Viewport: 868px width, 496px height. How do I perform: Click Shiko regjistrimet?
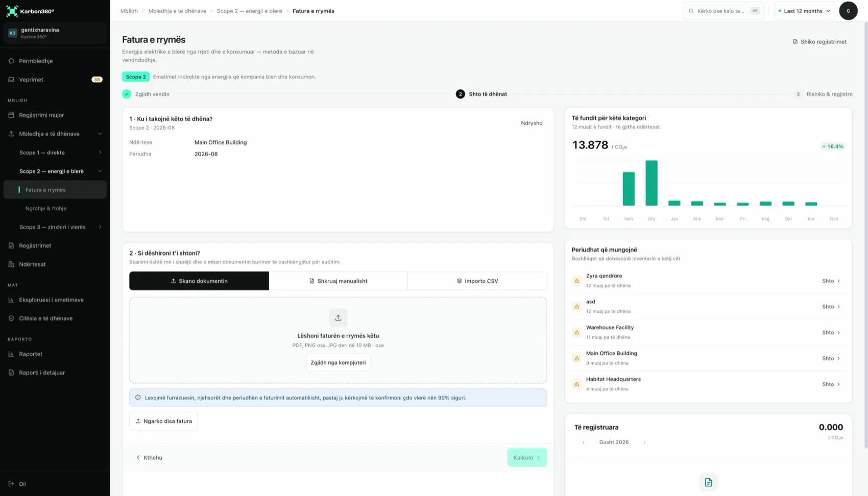tap(819, 42)
